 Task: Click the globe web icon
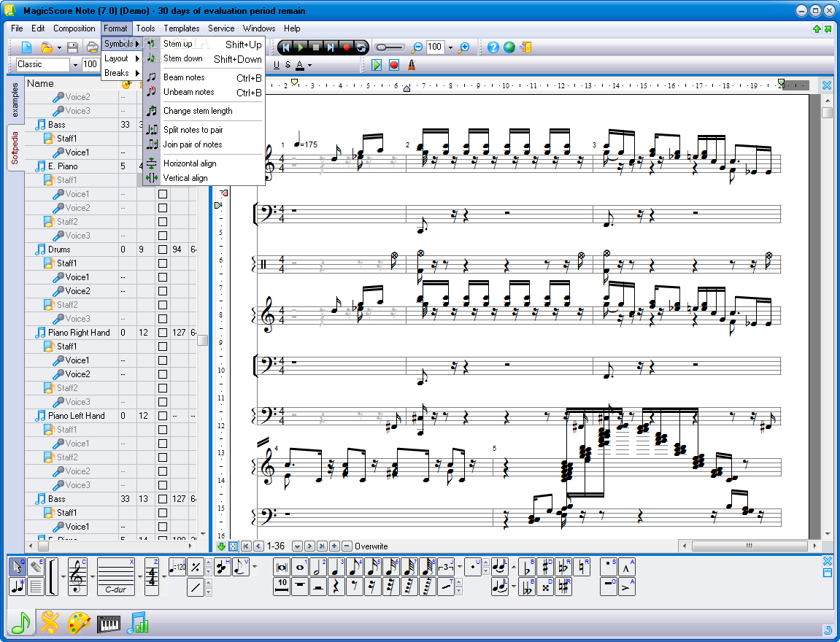coord(509,47)
